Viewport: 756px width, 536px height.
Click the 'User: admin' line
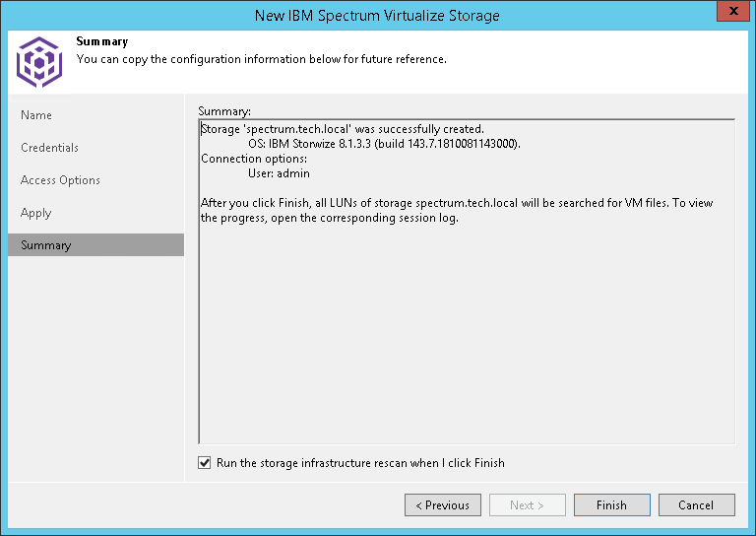279,173
